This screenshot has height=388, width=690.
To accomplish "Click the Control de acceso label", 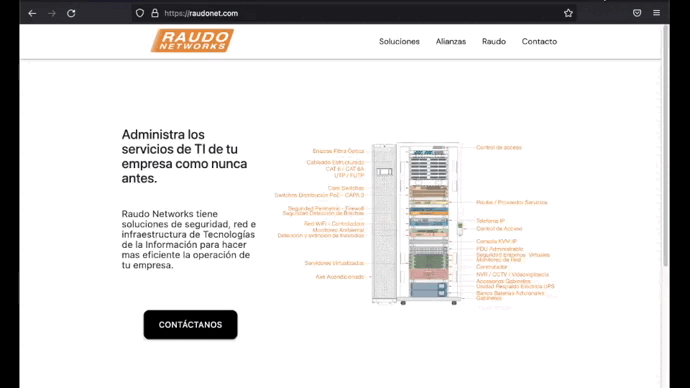I will [499, 147].
